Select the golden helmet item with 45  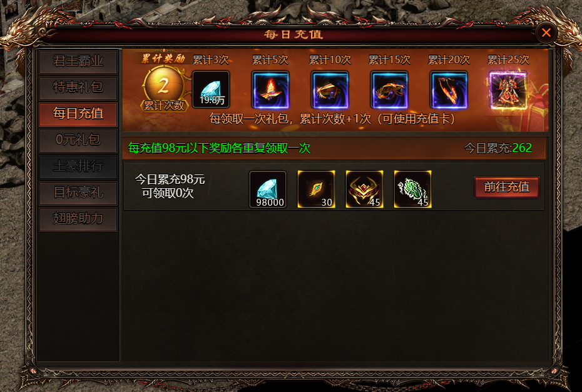364,189
